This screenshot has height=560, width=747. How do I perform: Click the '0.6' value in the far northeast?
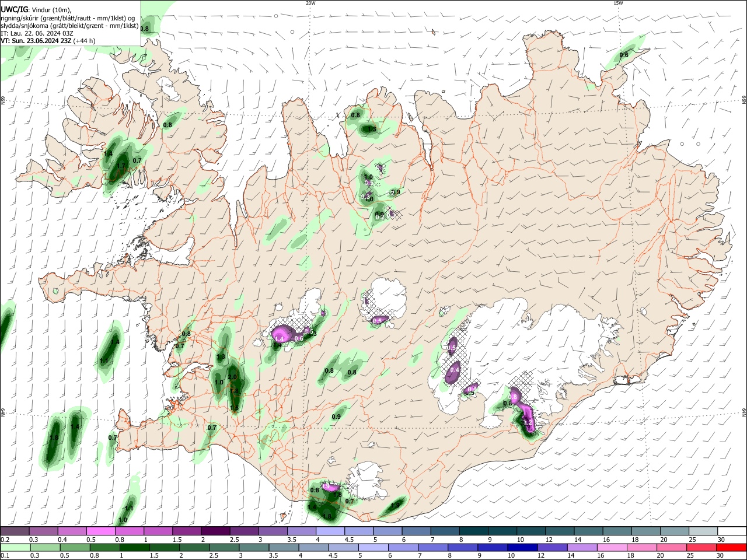(x=624, y=55)
